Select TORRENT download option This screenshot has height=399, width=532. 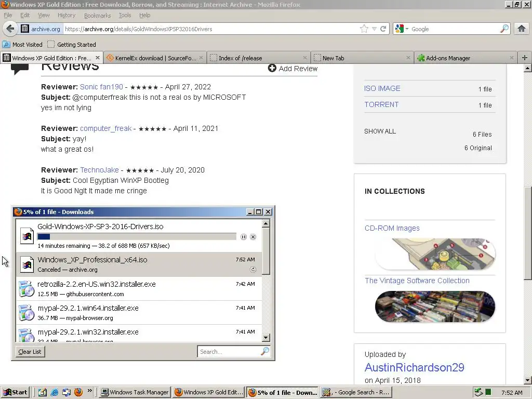[x=381, y=104]
